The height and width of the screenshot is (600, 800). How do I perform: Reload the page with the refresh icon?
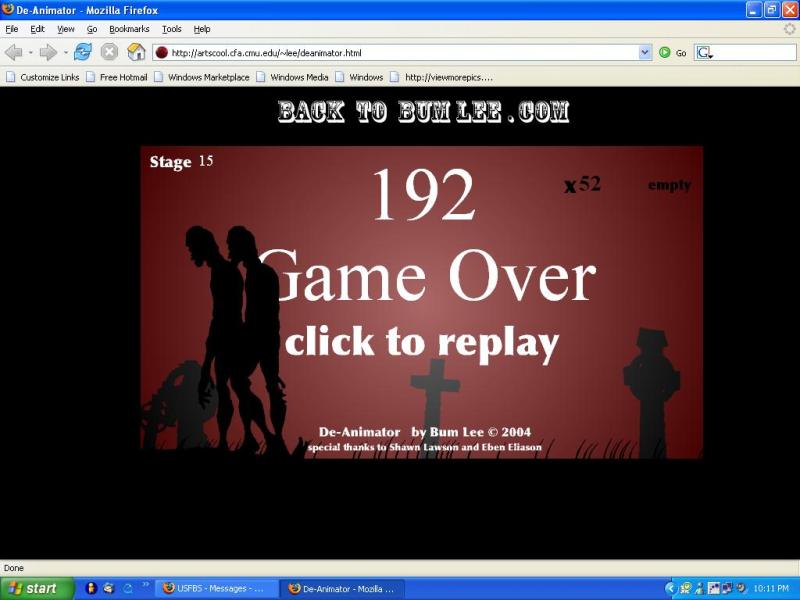tap(83, 52)
